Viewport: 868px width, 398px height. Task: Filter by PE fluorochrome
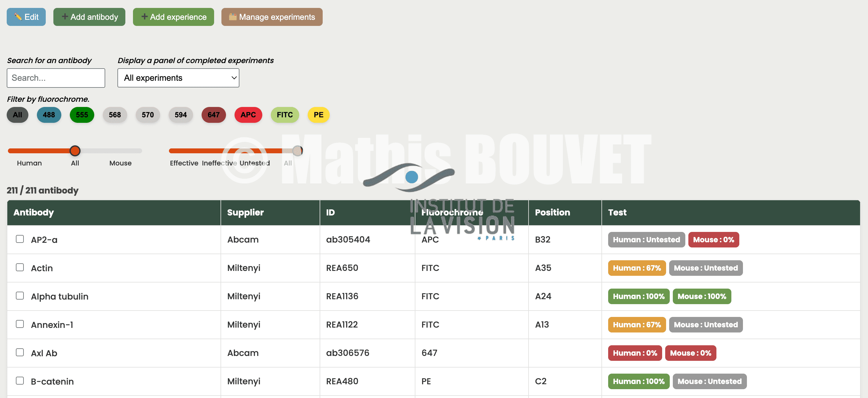coord(318,115)
